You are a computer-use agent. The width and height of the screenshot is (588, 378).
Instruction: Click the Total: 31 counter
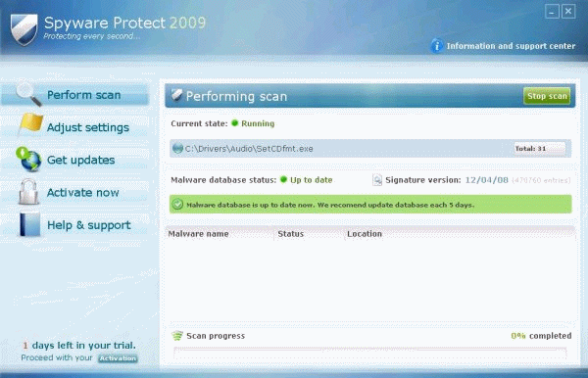click(x=539, y=149)
